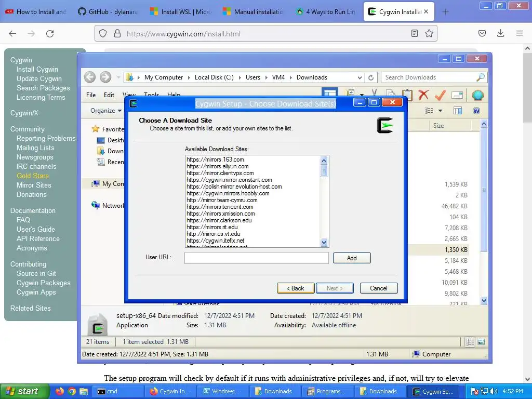This screenshot has width=532, height=399.
Task: Open the Explorer Edit menu
Action: coord(109,95)
